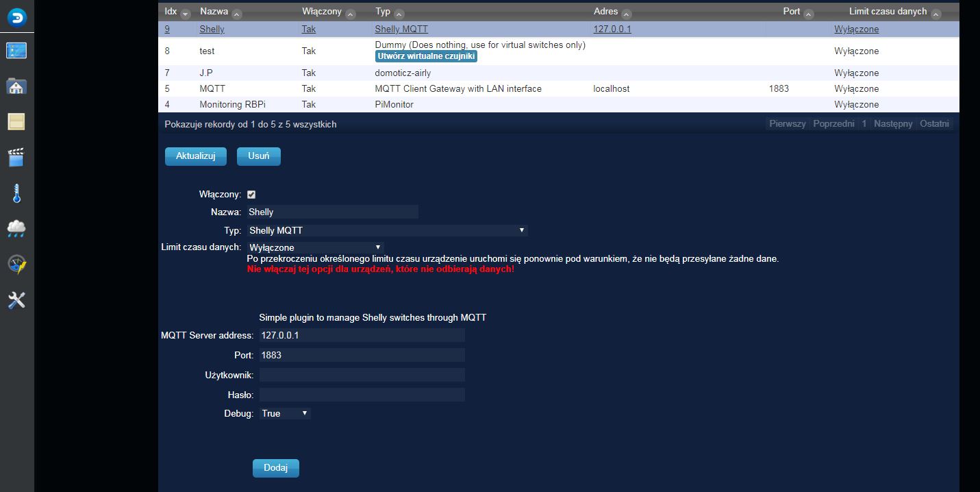Click Shelly MQTT type in row 9
The height and width of the screenshot is (492, 980).
(401, 29)
